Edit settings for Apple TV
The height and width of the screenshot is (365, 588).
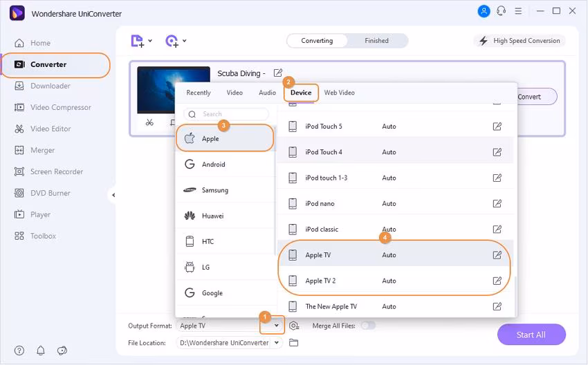point(497,255)
